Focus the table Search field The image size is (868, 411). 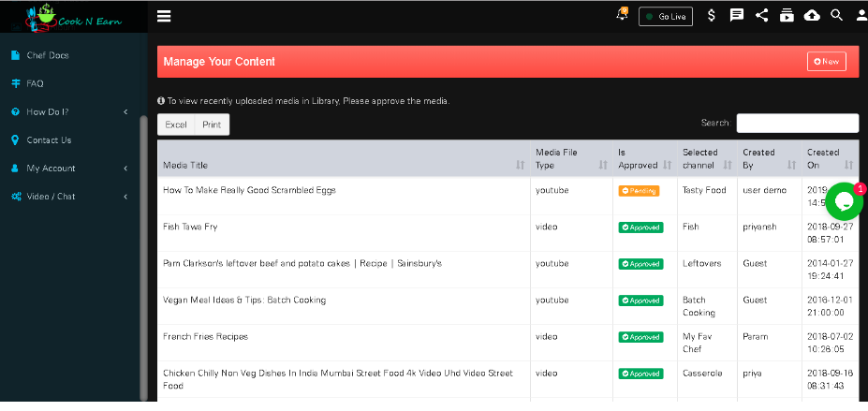point(797,123)
